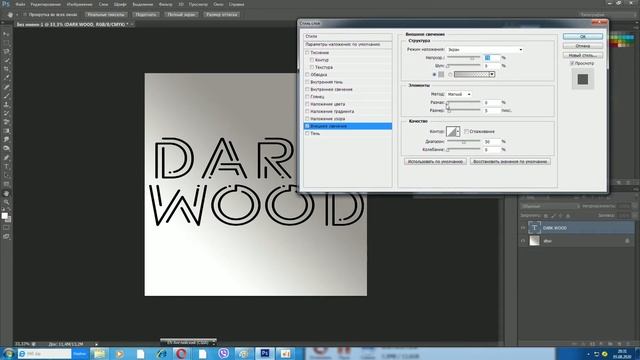This screenshot has height=360, width=640.
Task: Click the Полный экран button
Action: point(182,14)
